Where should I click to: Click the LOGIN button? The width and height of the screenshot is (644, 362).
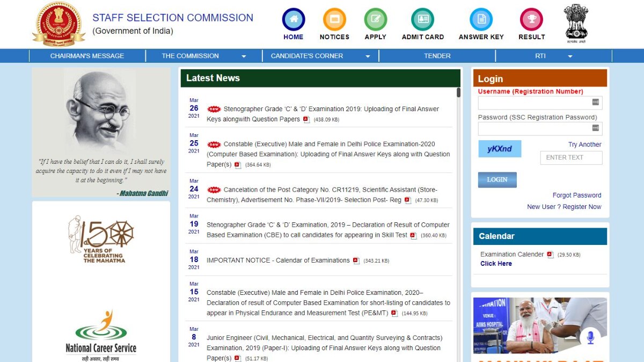click(497, 180)
